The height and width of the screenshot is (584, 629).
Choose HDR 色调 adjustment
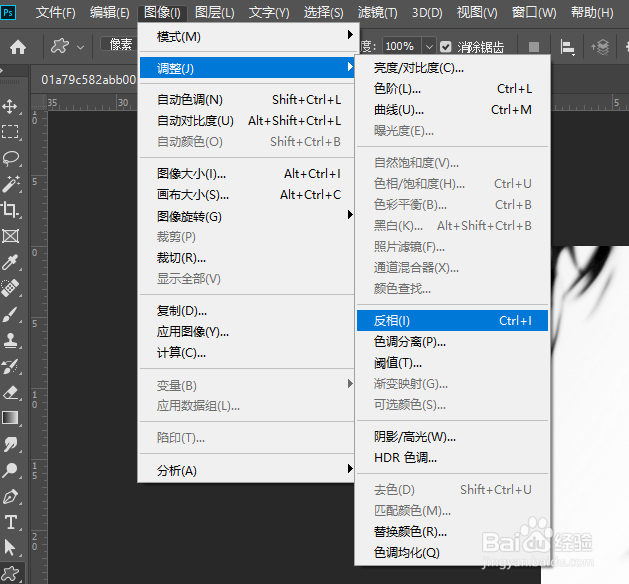pyautogui.click(x=452, y=457)
